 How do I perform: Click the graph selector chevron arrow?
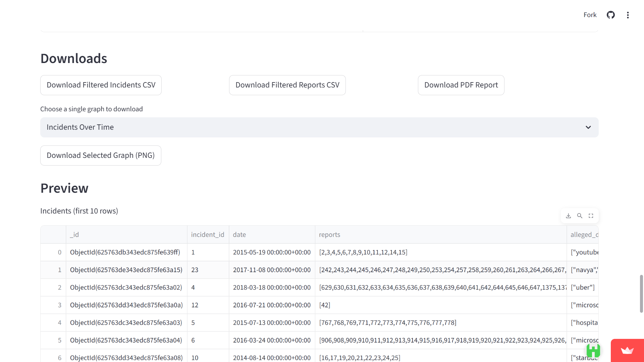(x=588, y=127)
